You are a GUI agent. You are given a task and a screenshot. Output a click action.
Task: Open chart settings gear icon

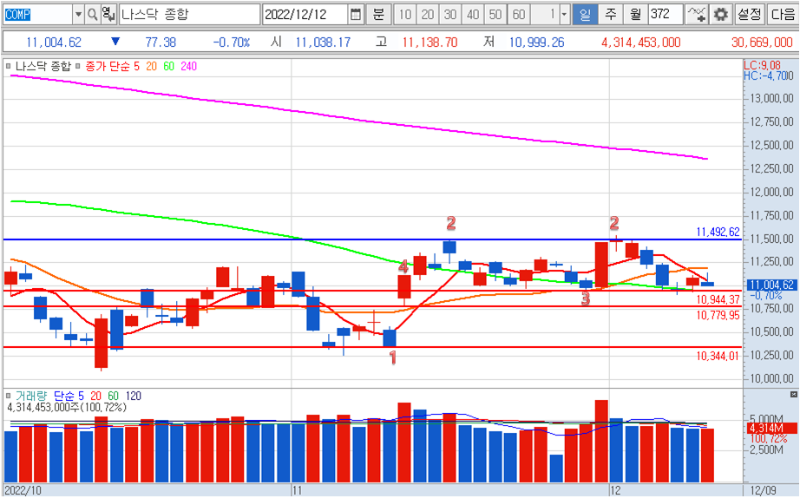[720, 14]
